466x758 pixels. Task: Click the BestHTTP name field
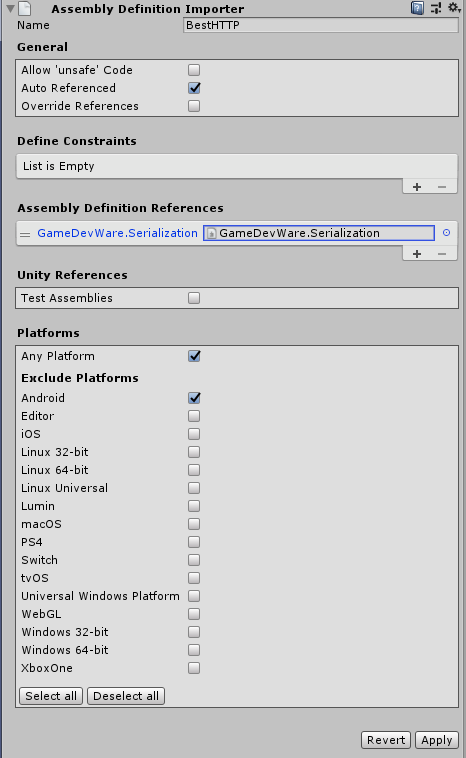click(321, 25)
